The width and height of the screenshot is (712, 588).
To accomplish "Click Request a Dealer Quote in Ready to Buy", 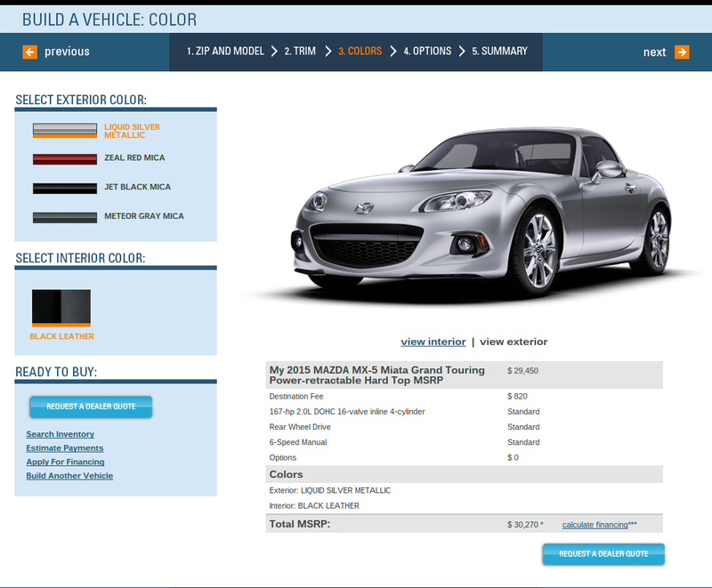I will [x=91, y=407].
